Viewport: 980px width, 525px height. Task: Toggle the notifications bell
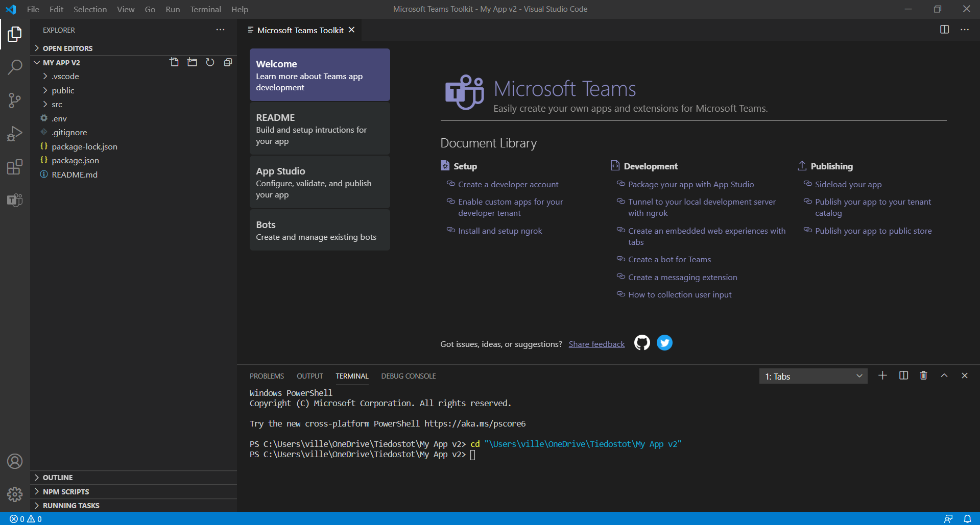point(968,518)
